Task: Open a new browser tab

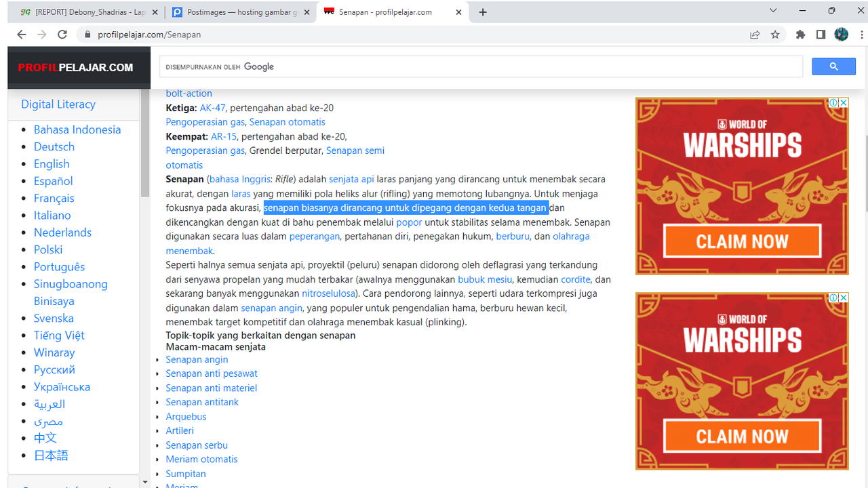Action: (x=483, y=12)
